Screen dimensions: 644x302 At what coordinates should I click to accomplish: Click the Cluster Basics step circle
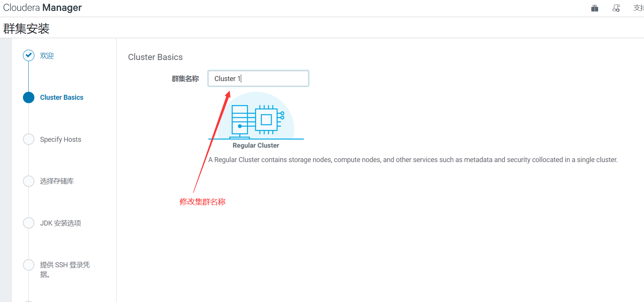29,97
